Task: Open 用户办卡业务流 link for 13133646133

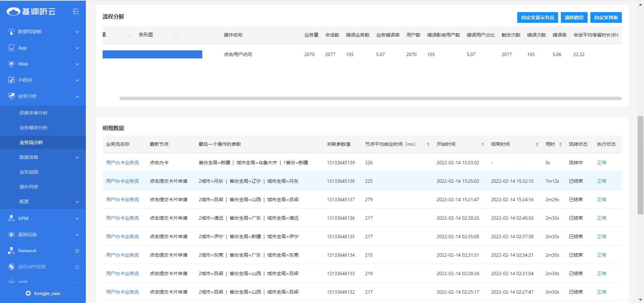Action: click(122, 273)
